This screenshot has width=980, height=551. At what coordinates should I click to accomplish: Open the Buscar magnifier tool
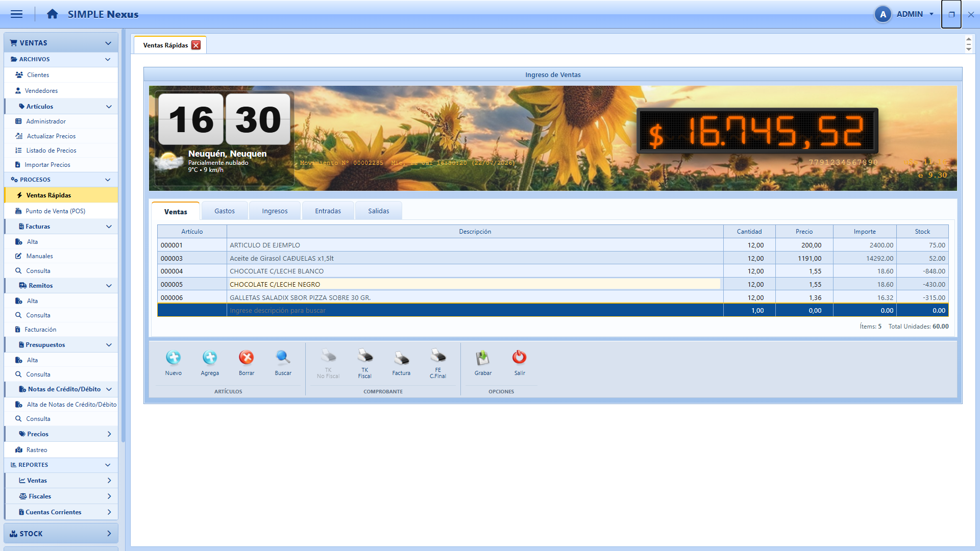(283, 358)
